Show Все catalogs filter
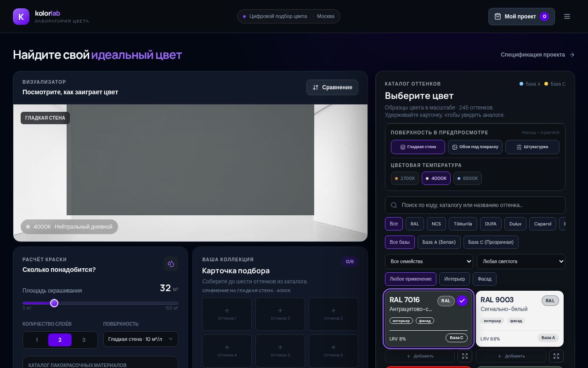The width and height of the screenshot is (588, 368). [394, 224]
